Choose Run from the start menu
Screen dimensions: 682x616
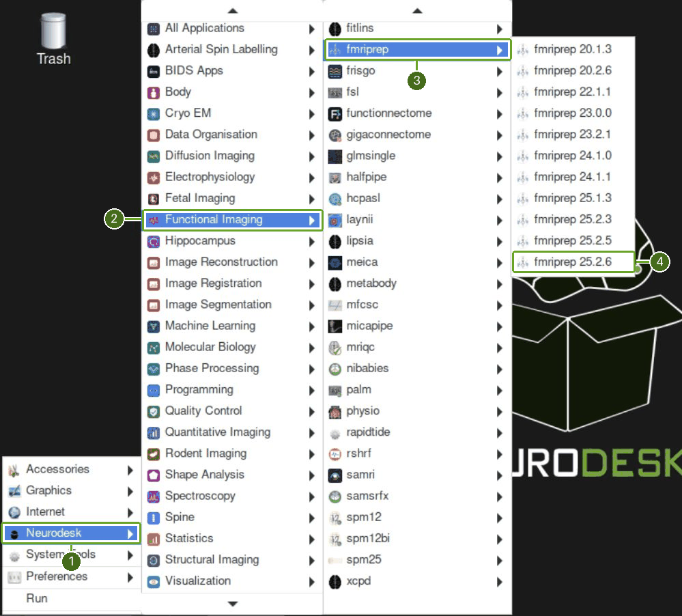click(x=71, y=599)
